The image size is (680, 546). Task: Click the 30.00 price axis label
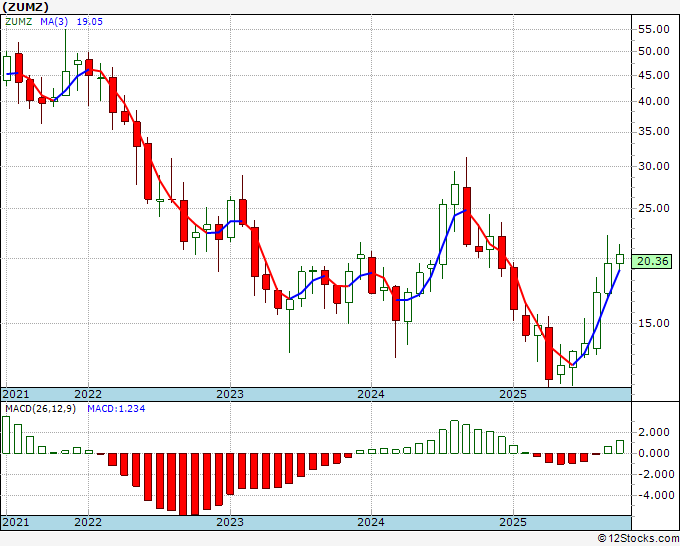(654, 166)
